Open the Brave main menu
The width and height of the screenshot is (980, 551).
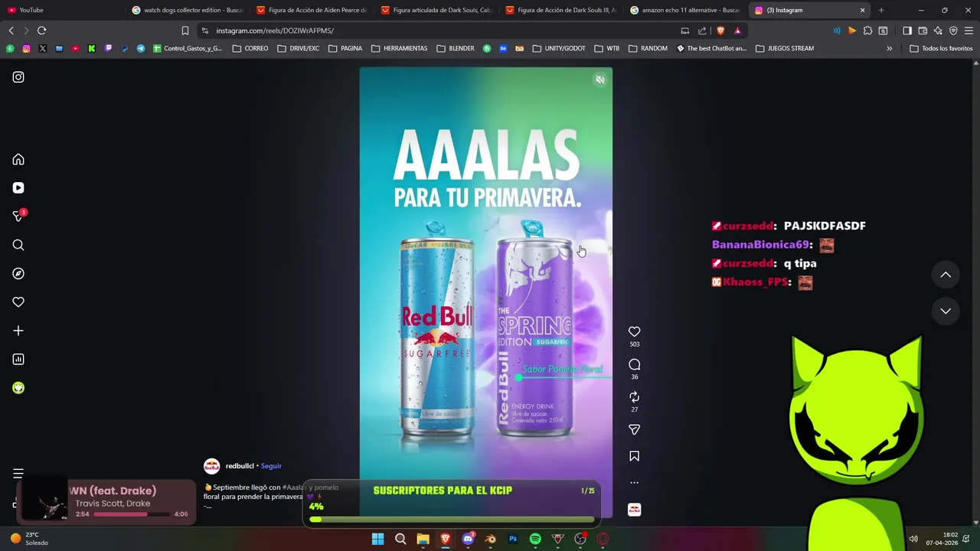pyautogui.click(x=969, y=31)
